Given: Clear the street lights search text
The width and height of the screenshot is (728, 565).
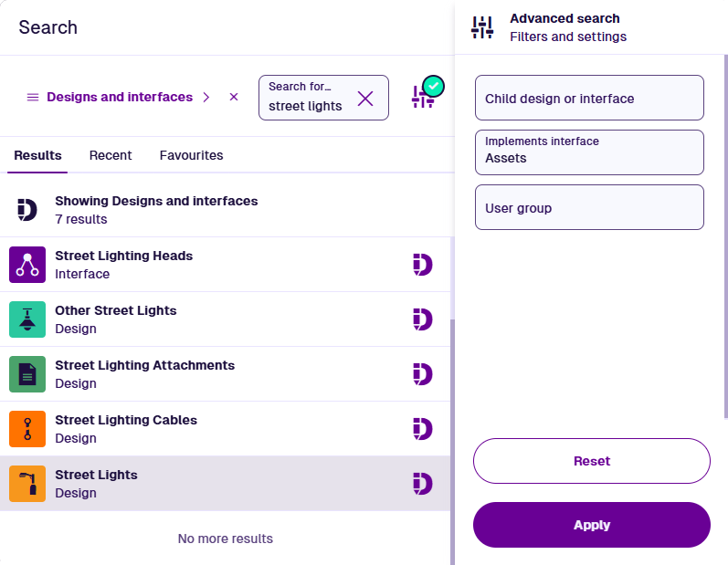Looking at the screenshot, I should point(365,99).
